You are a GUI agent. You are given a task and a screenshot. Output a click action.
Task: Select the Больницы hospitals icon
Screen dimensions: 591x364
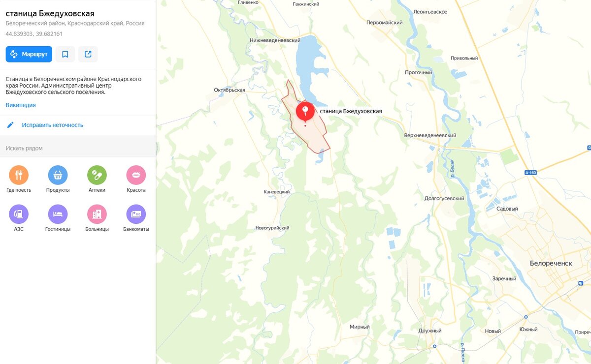point(97,214)
